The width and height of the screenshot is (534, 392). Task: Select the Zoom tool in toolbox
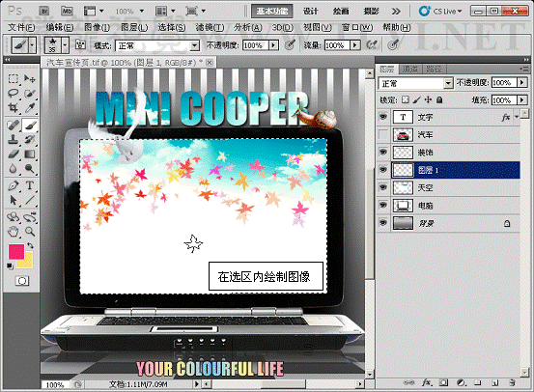[x=30, y=232]
